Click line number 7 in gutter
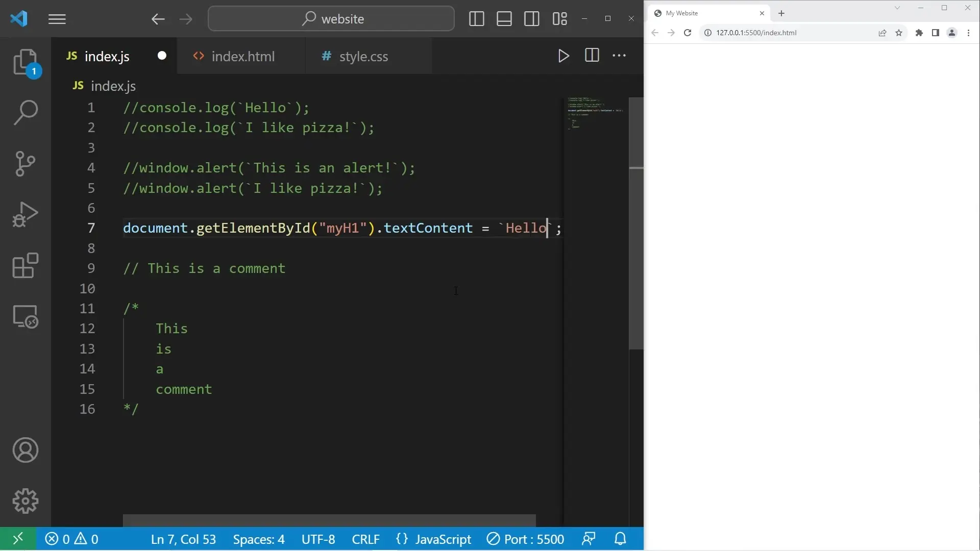The width and height of the screenshot is (980, 551). pos(91,228)
